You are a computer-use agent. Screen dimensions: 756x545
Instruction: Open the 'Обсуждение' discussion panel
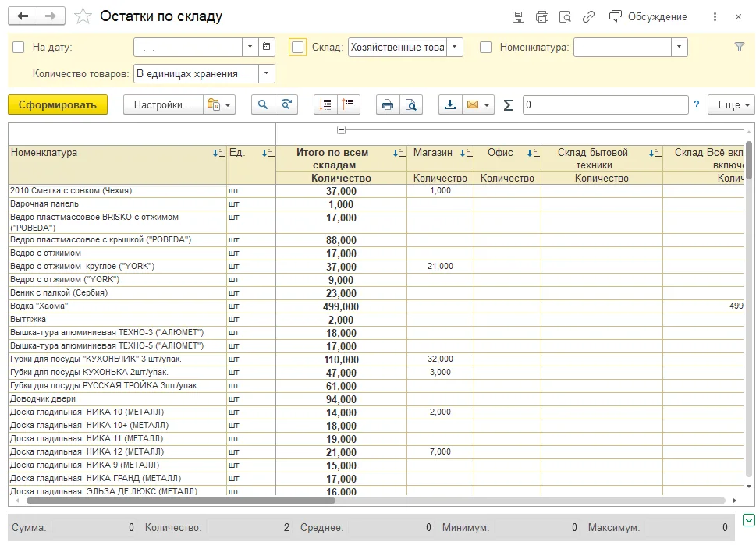tap(648, 17)
